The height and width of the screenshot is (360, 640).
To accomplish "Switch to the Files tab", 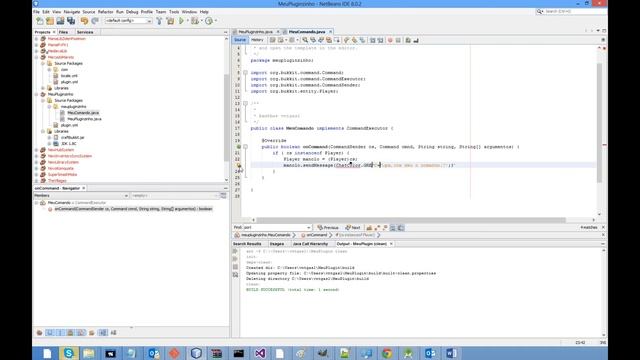I will coord(64,32).
